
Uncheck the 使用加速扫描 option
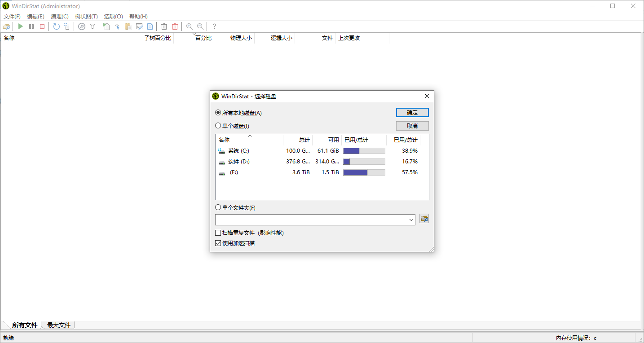pyautogui.click(x=218, y=242)
